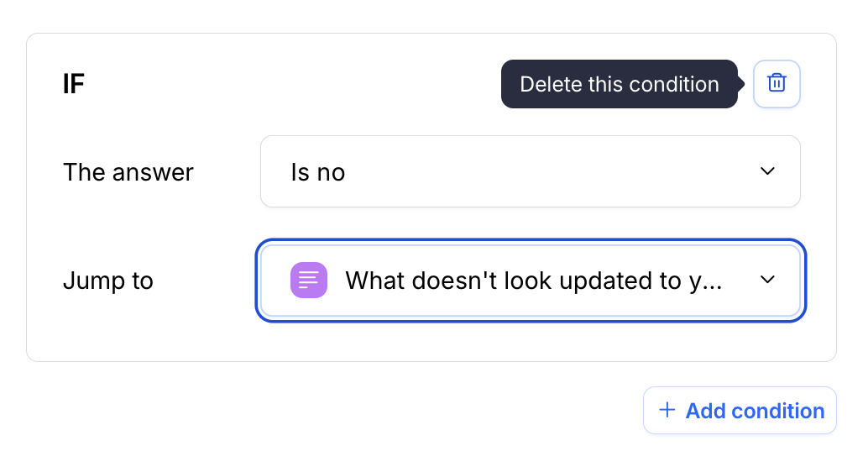868x467 pixels.
Task: Click the 'What doesn't look updated' text
Action: 534,281
